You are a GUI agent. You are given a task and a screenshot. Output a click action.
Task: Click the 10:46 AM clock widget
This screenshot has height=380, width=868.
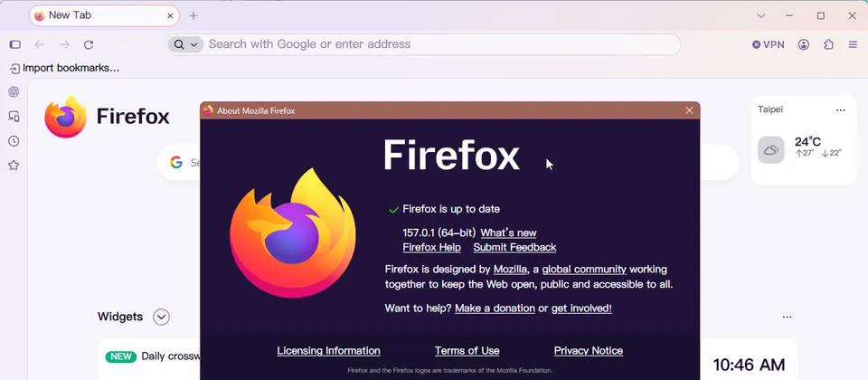[749, 365]
